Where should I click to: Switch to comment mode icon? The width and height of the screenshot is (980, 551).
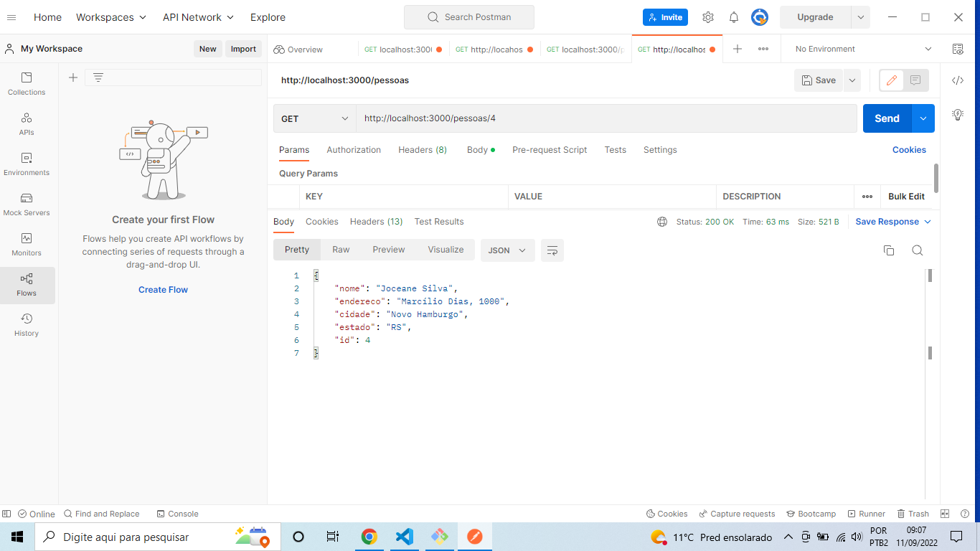click(x=915, y=80)
